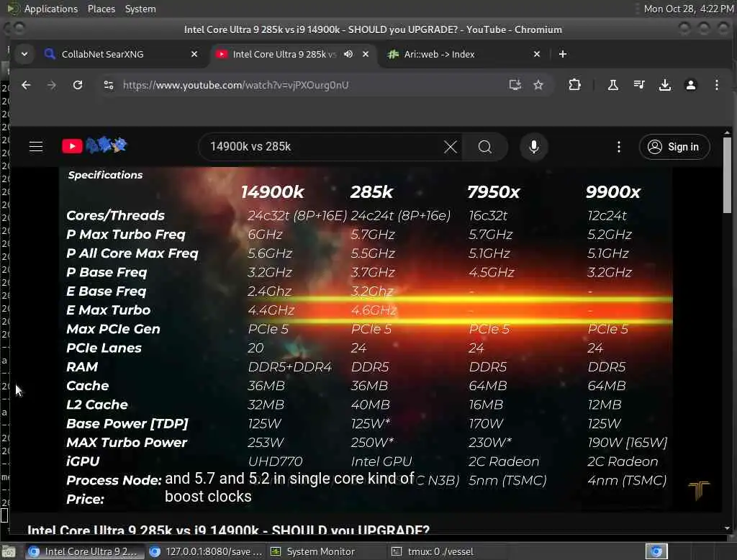Open a new browser tab

point(563,54)
